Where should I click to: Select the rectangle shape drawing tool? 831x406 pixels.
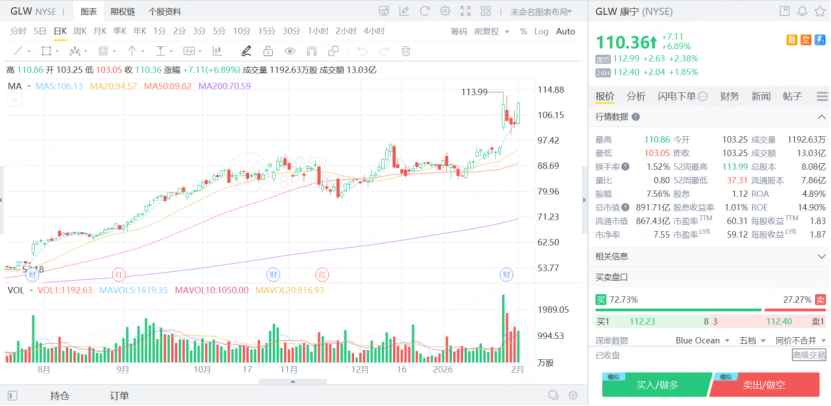[47, 51]
